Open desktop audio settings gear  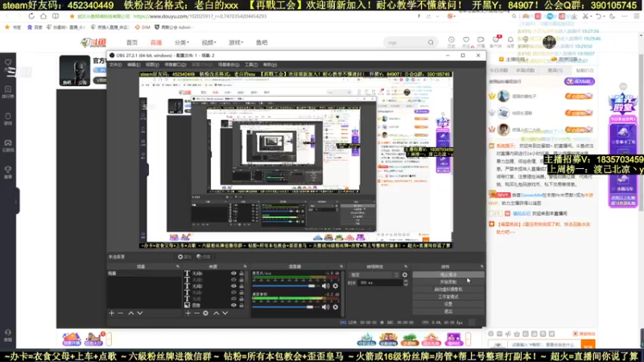pyautogui.click(x=336, y=307)
